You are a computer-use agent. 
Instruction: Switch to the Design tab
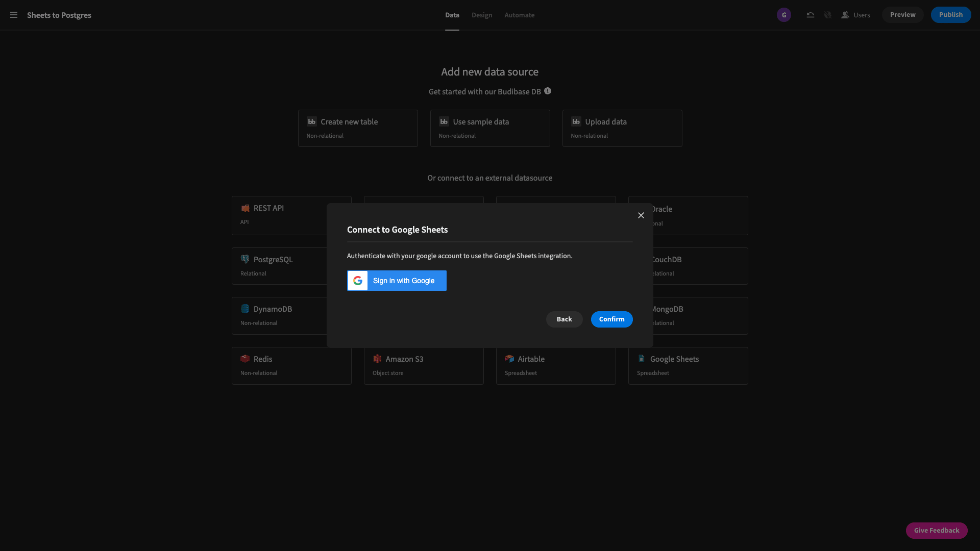click(x=482, y=15)
